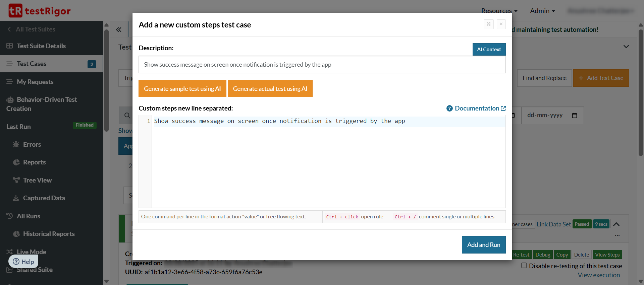Image resolution: width=644 pixels, height=285 pixels.
Task: Collapse the test case panel chevron
Action: [x=616, y=224]
